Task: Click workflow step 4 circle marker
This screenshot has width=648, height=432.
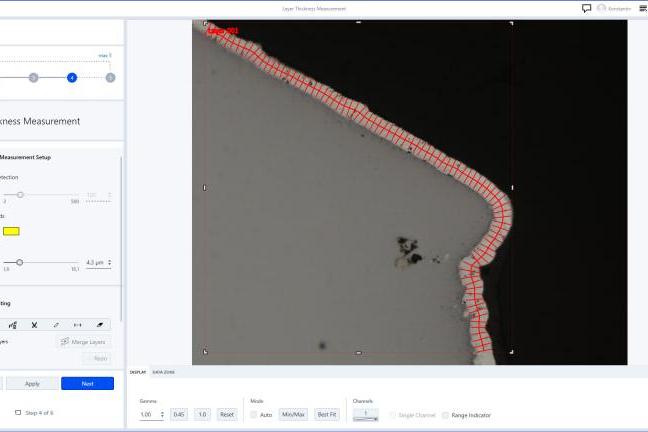Action: (72, 77)
